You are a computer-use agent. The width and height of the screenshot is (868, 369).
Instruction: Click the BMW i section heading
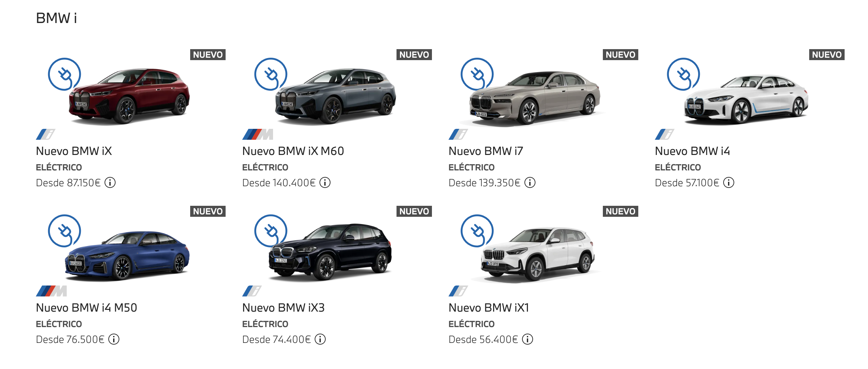tap(56, 18)
